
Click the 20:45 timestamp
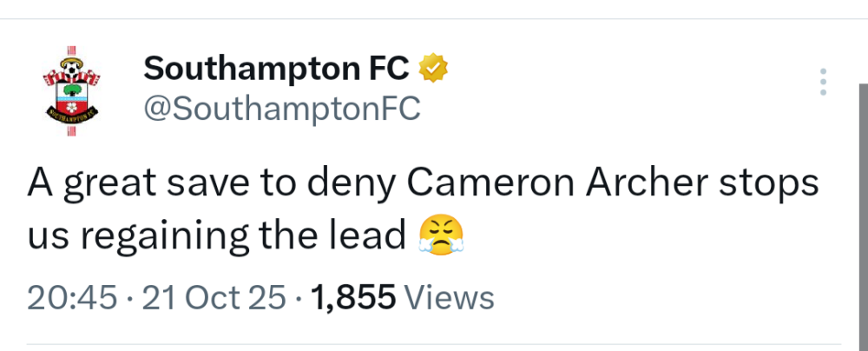[x=72, y=297]
